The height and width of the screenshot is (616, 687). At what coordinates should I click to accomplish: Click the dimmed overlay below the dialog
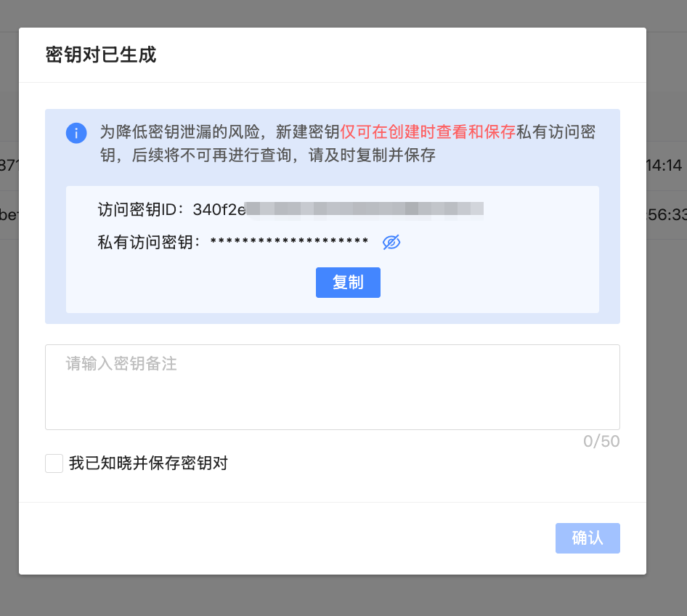343,596
